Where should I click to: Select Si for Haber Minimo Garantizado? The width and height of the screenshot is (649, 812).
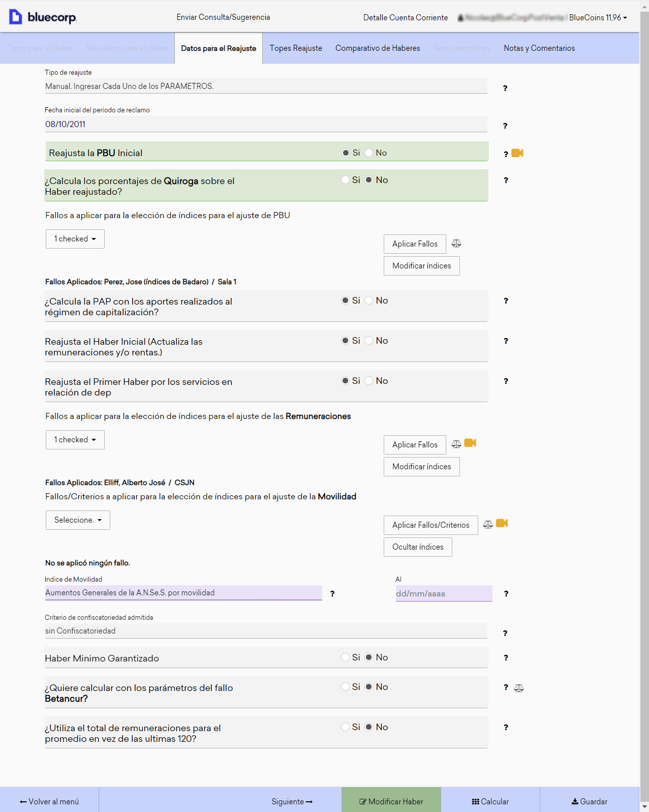point(346,657)
